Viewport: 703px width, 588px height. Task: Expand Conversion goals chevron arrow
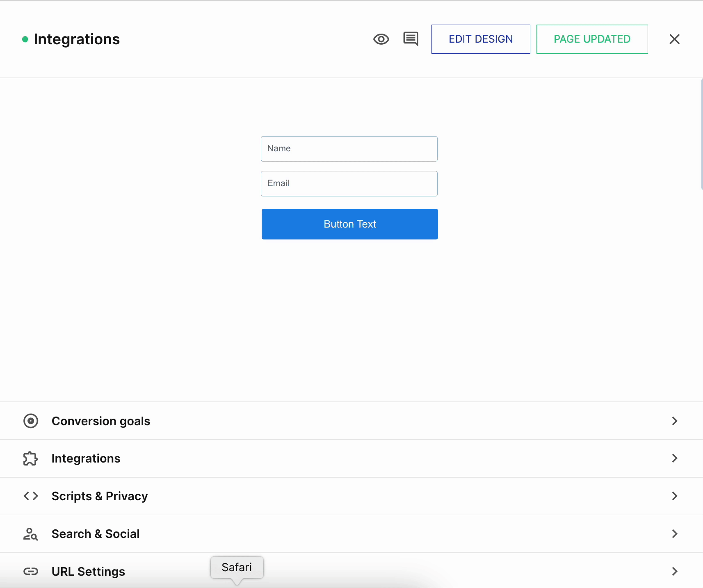[x=674, y=421]
